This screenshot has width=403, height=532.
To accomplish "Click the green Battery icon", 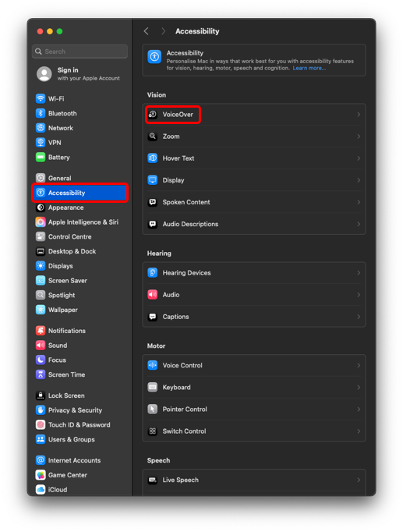I will tap(41, 157).
